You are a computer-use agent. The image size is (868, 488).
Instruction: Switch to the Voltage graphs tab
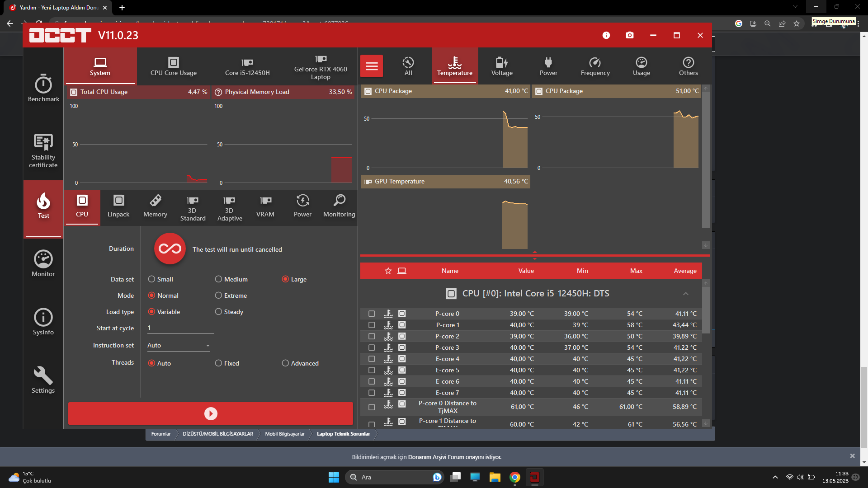point(502,66)
